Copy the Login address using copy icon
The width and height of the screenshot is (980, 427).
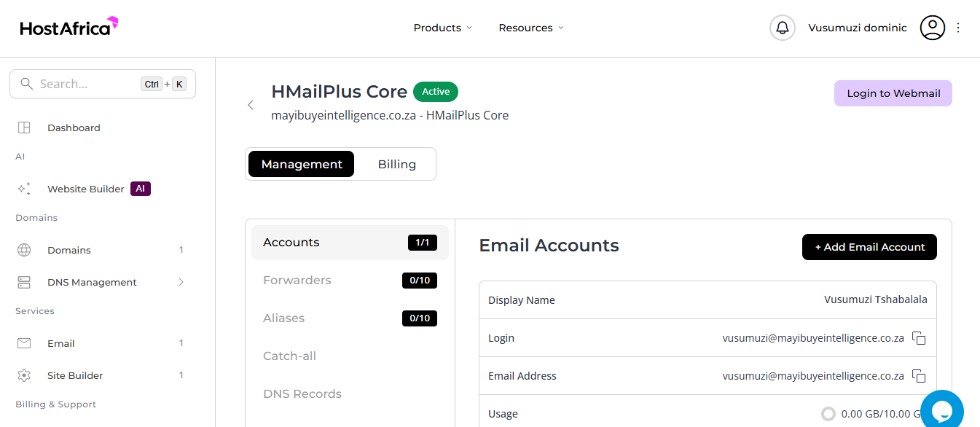click(x=920, y=338)
